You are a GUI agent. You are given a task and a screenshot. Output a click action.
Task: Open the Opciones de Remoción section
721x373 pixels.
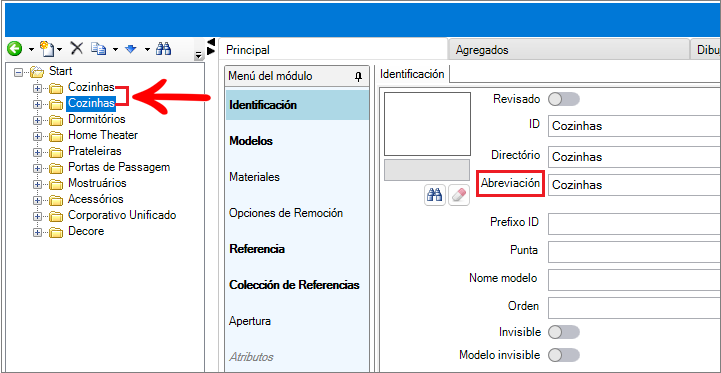(286, 213)
